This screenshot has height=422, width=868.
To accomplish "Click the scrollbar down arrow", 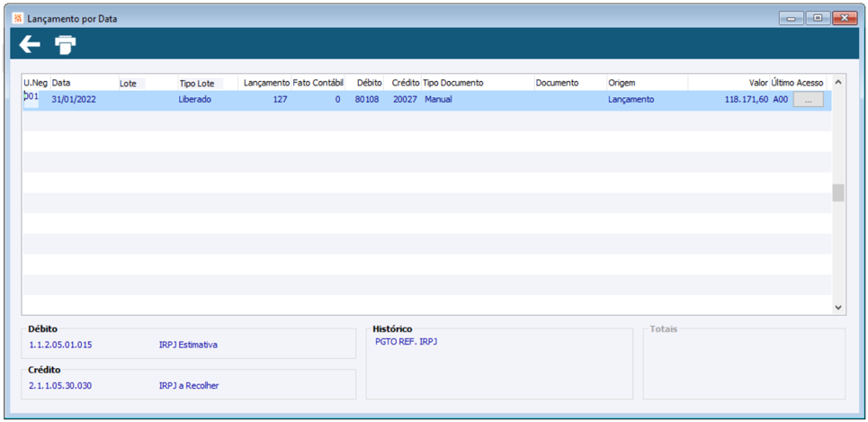I will (838, 307).
